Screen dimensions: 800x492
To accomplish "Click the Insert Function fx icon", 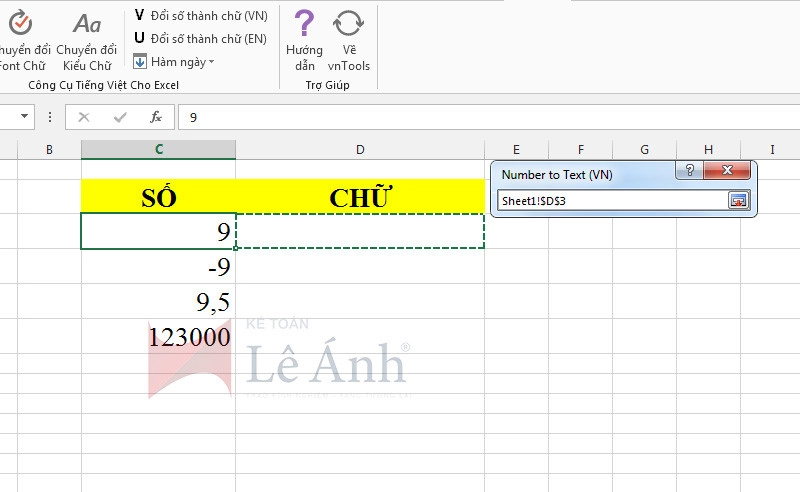I will 156,117.
